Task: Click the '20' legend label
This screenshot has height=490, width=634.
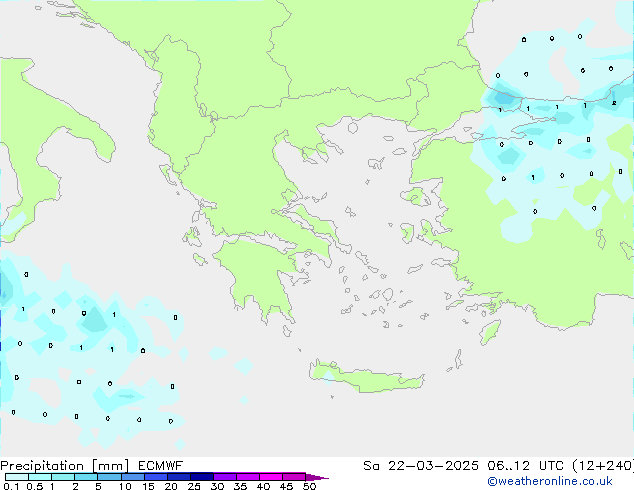Action: tap(171, 486)
